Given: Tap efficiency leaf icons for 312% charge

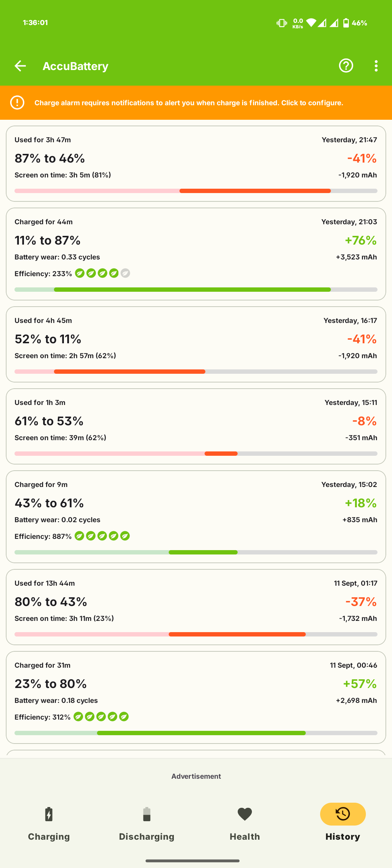Looking at the screenshot, I should (x=101, y=717).
